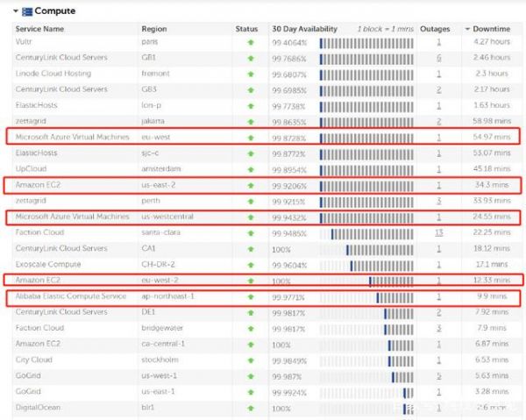Click the Compute section server icon
Screen dimensions: 526x420
point(27,11)
